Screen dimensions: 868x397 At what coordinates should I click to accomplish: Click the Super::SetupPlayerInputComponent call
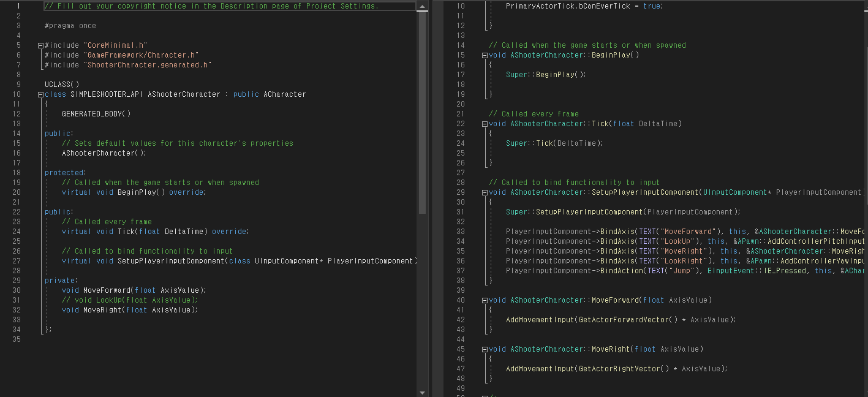623,212
